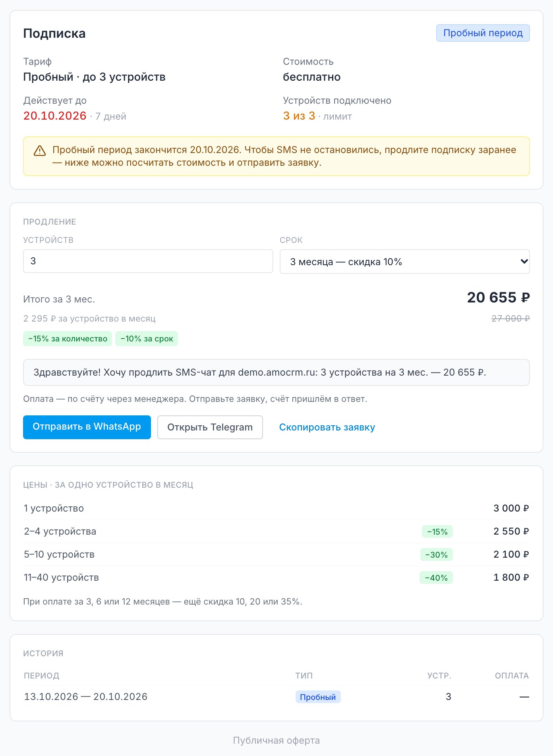This screenshot has height=756, width=553.
Task: Click the 'Итого за 3 мес.' label
Action: tap(59, 299)
